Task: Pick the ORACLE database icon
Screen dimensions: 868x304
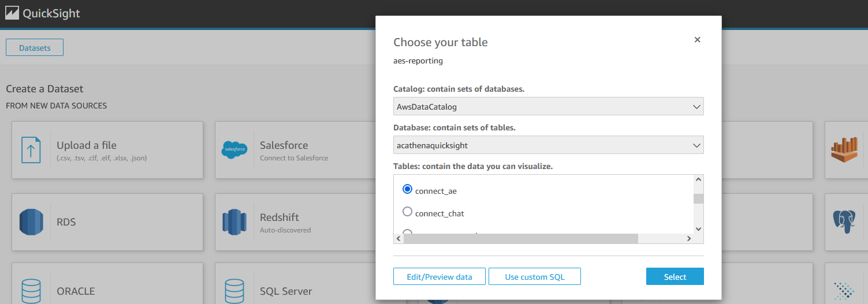Action: coord(31,292)
